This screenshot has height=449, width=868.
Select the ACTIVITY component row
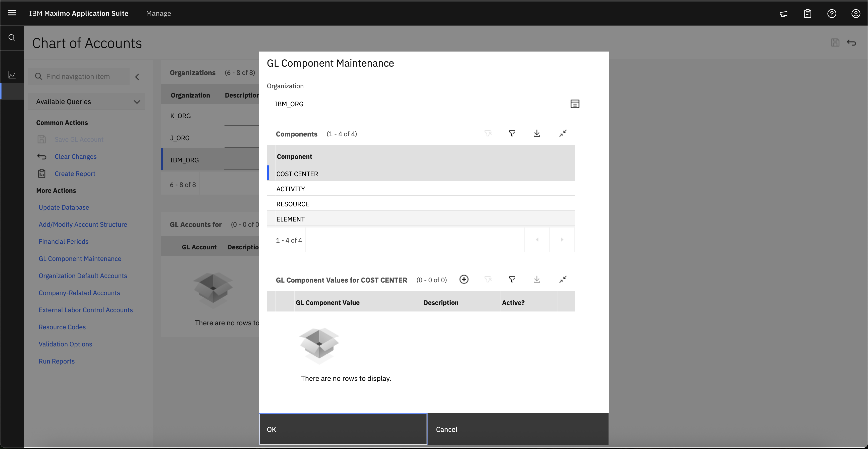(421, 189)
